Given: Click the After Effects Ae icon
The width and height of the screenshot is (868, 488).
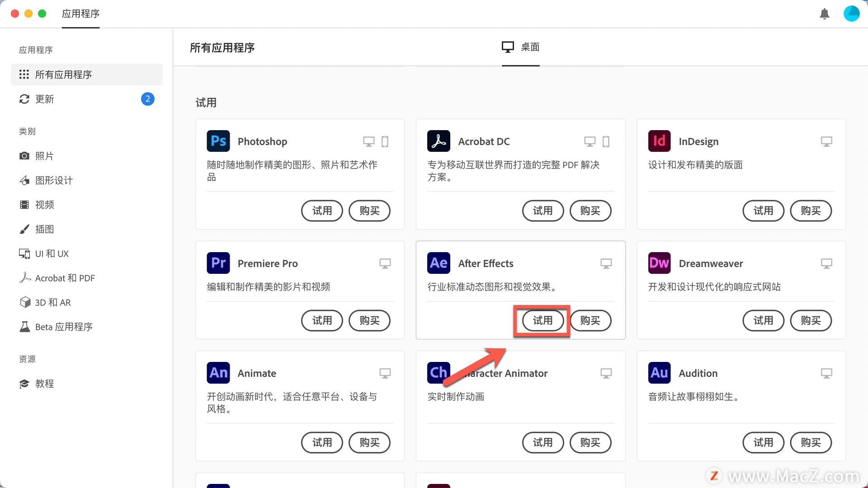Looking at the screenshot, I should coord(439,263).
